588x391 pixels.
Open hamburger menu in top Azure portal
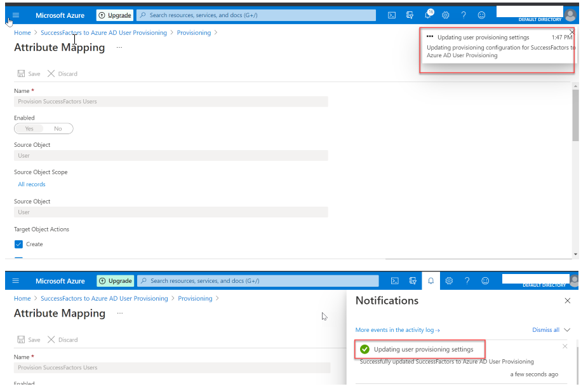[15, 15]
